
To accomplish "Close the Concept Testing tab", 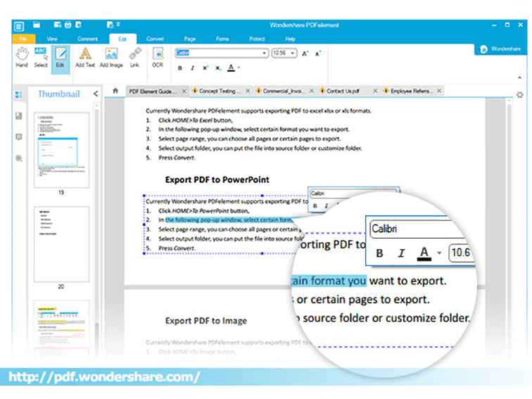I will click(x=248, y=91).
